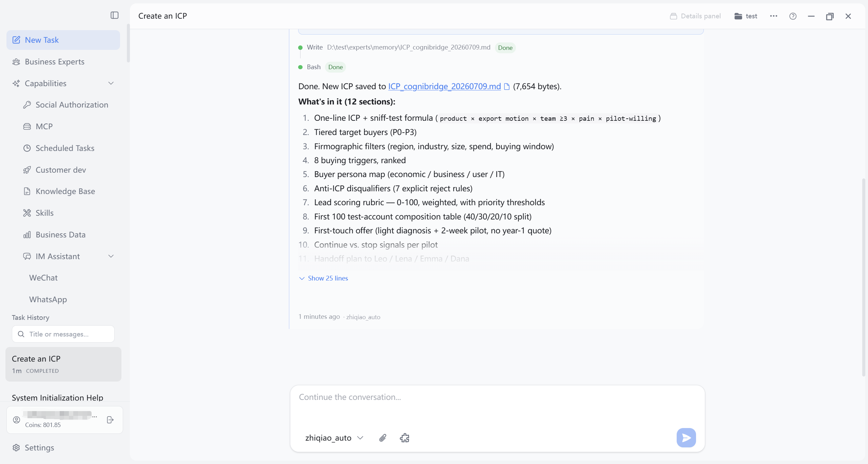Screen dimensions: 868x464
Task: Click the logout icon beside Coins
Action: [110, 420]
